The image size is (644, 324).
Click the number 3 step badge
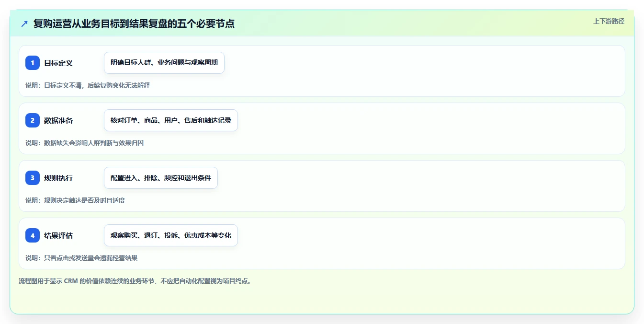pyautogui.click(x=33, y=178)
